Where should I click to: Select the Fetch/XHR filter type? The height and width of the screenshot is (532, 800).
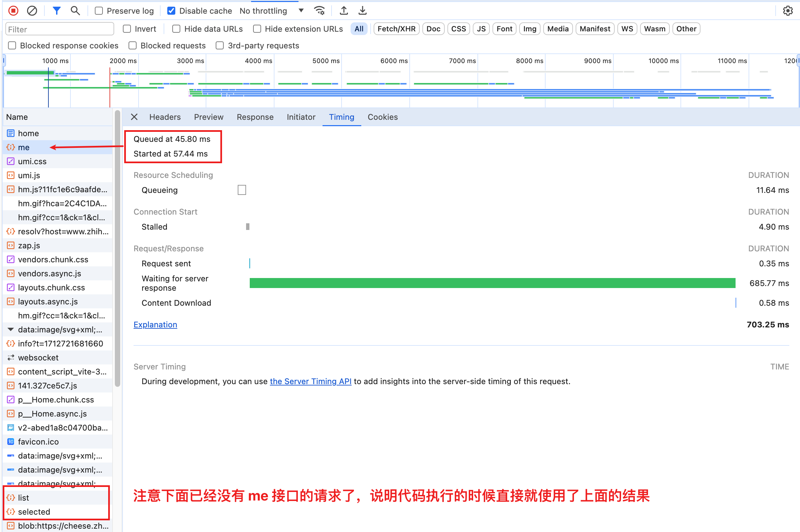click(396, 29)
